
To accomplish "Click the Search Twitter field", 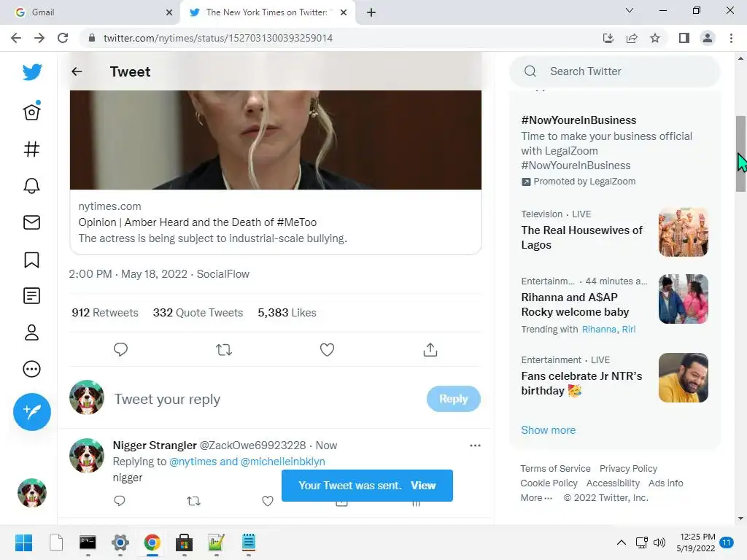I will pyautogui.click(x=614, y=71).
